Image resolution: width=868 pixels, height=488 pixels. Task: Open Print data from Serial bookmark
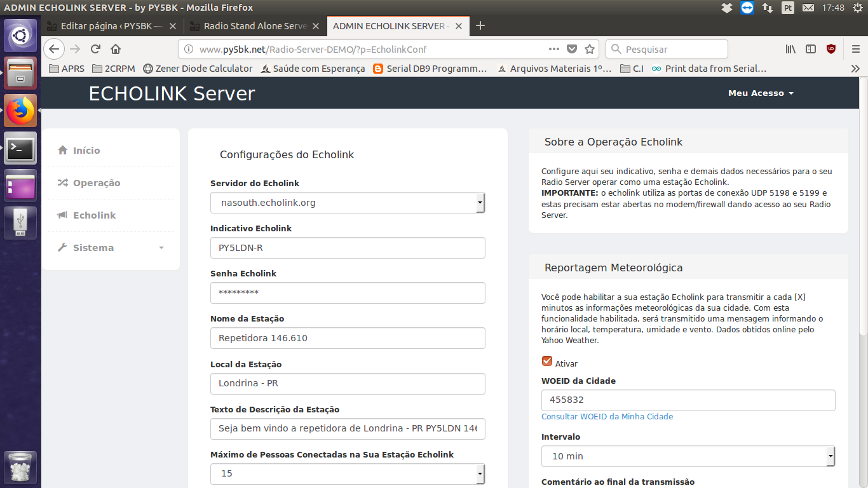[x=709, y=68]
